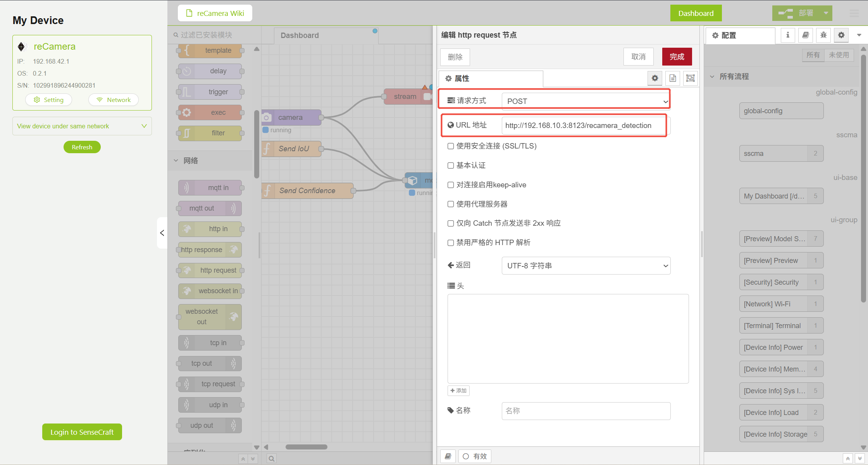This screenshot has height=465, width=868.
Task: Select the 未使用 filter tab
Action: point(839,55)
